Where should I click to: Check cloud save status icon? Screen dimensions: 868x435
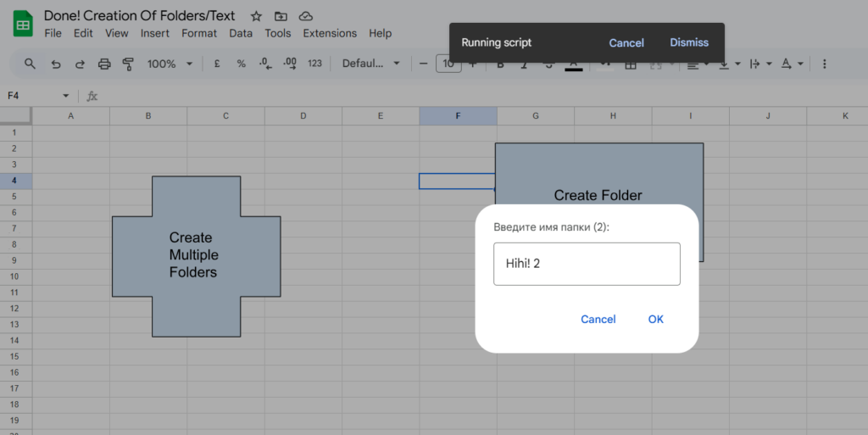pos(305,16)
